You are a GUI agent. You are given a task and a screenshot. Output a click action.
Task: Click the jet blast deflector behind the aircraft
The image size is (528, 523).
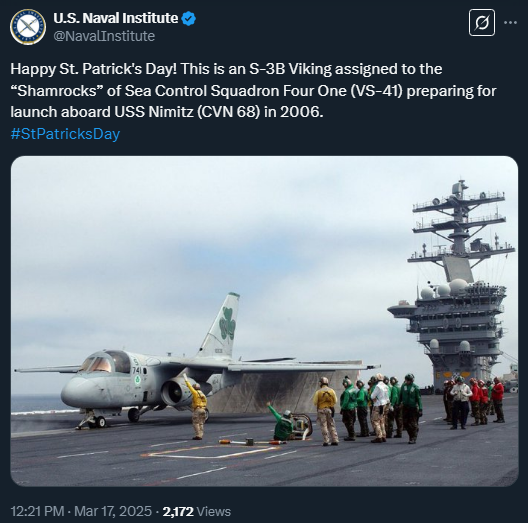point(279,391)
